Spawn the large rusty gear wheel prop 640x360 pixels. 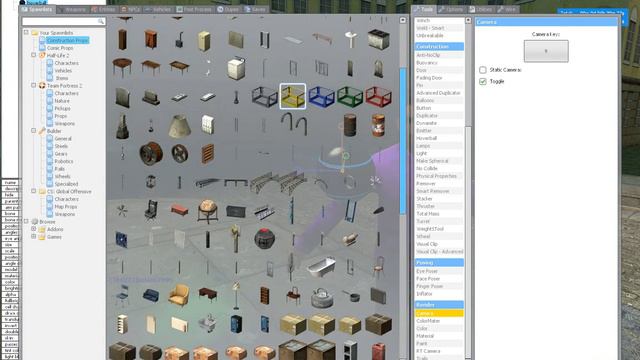click(151, 153)
